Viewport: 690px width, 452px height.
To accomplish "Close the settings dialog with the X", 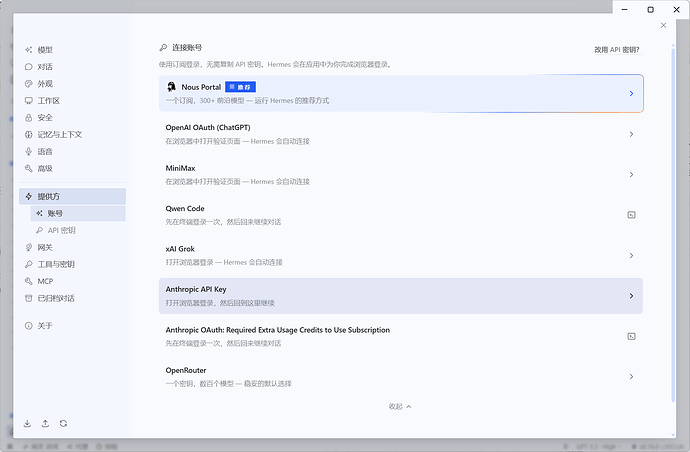I will 664,26.
